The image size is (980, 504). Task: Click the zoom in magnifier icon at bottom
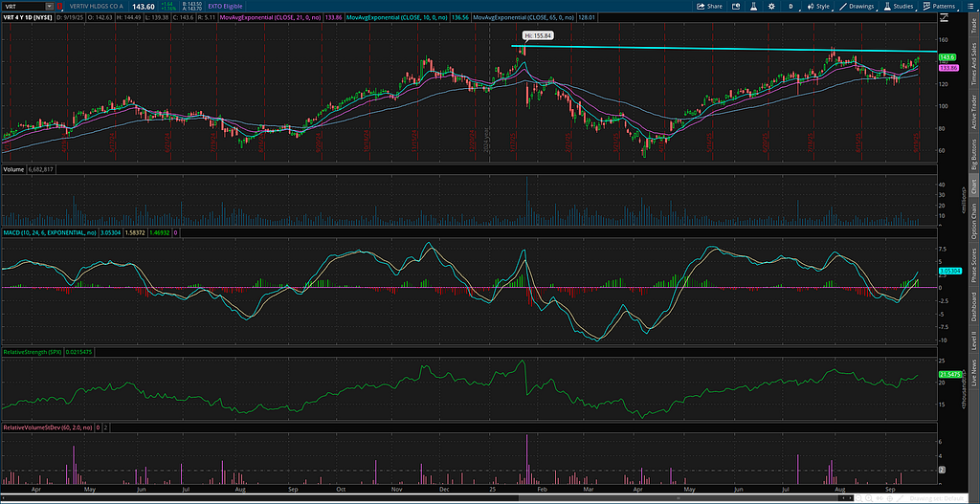click(869, 498)
